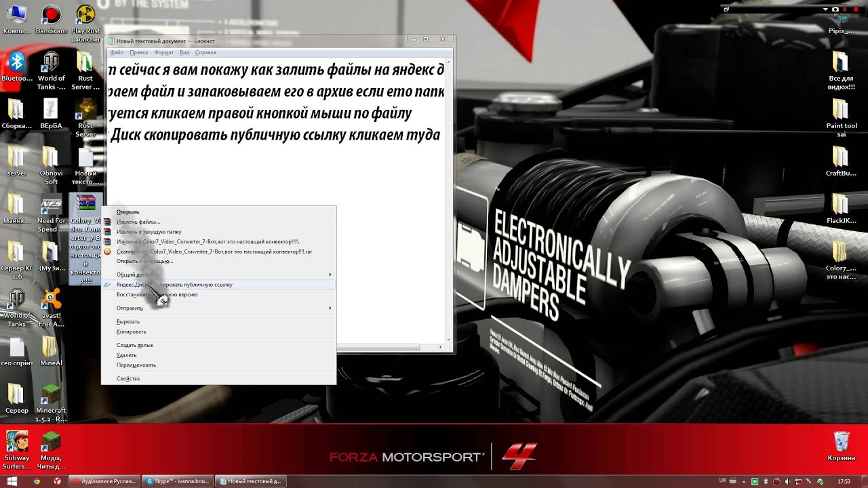Open the Майнк… folder icon

[16, 208]
